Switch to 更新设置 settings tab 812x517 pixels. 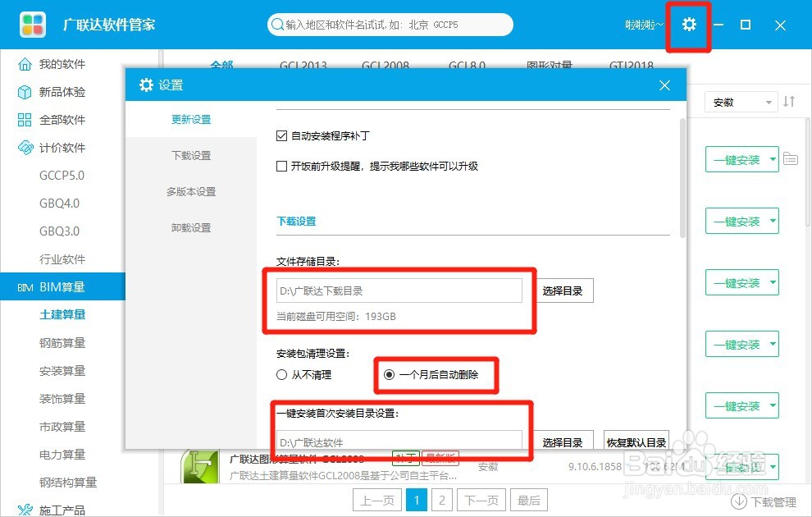191,120
